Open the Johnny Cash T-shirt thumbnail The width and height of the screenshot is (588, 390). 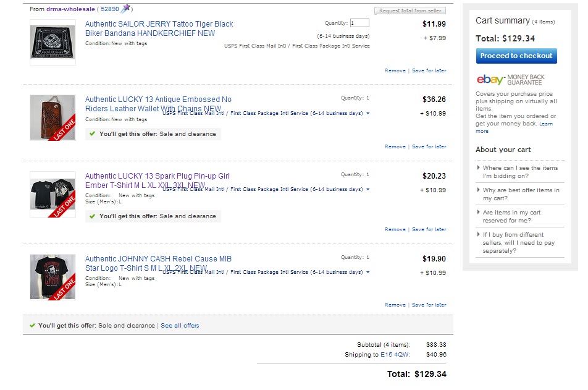tap(52, 277)
